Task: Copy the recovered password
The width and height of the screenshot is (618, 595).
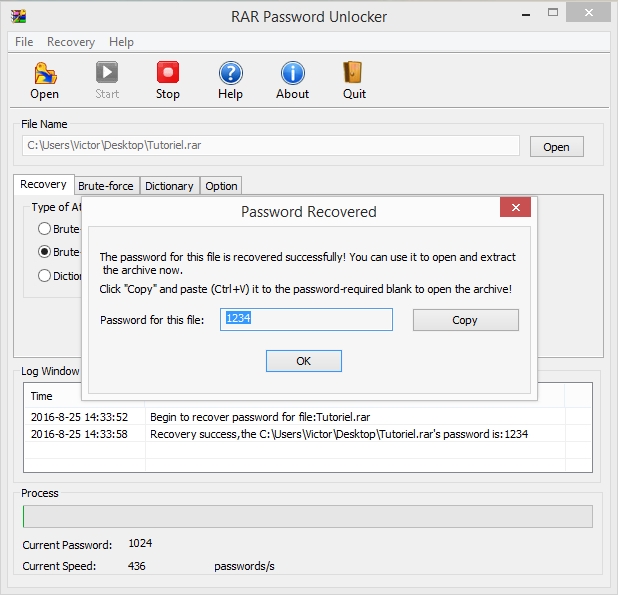Action: (x=465, y=320)
